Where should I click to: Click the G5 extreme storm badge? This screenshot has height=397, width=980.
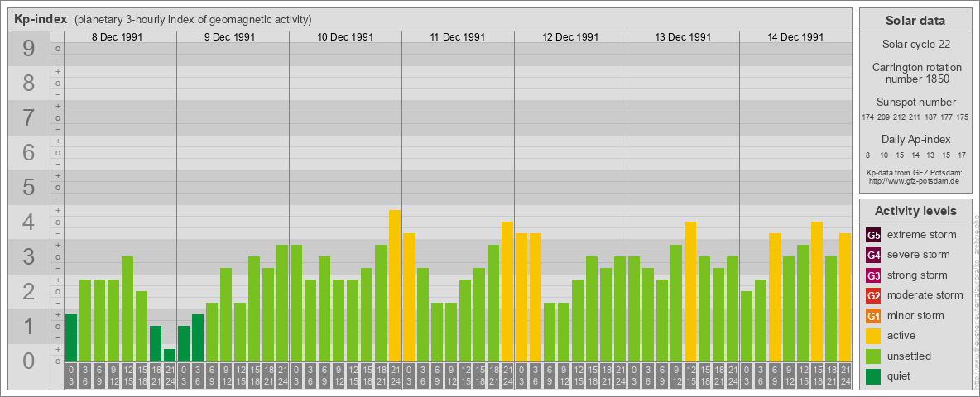coord(873,236)
